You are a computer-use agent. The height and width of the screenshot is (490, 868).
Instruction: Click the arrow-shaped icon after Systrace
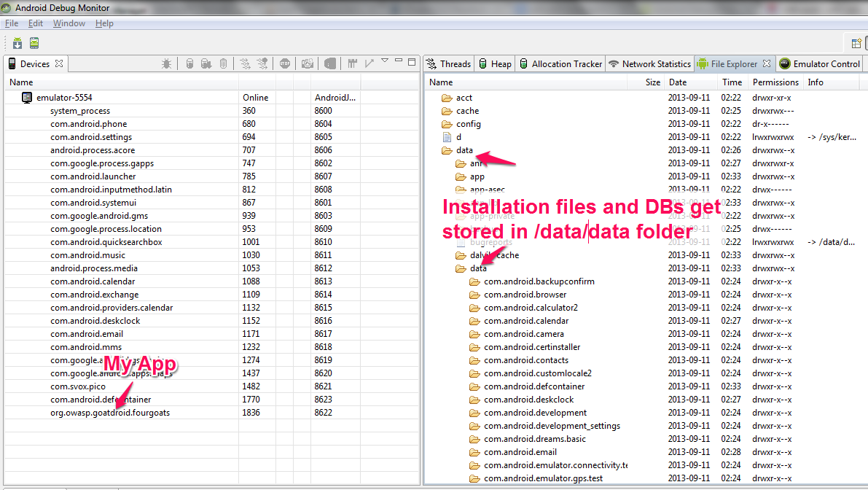(370, 63)
